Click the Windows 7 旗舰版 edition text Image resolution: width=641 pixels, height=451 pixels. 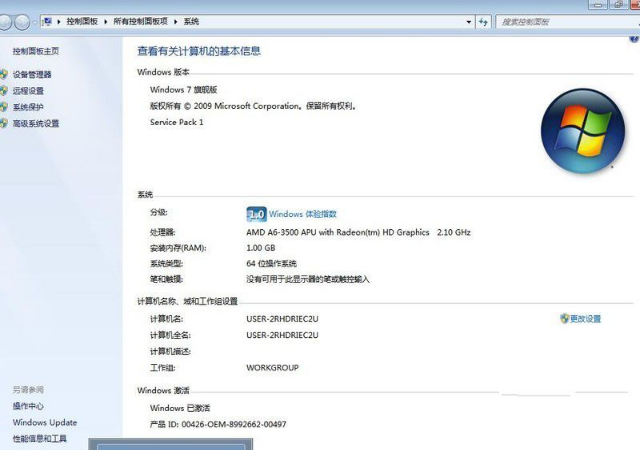pos(184,90)
